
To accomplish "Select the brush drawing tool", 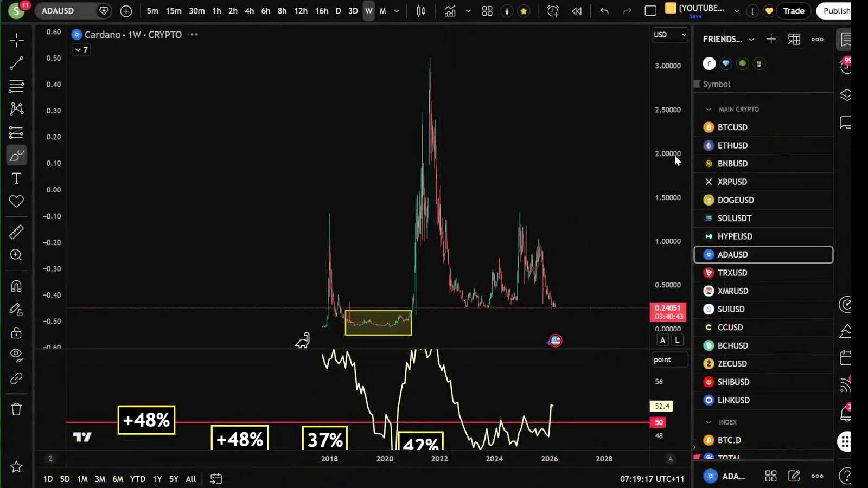I will click(x=16, y=156).
